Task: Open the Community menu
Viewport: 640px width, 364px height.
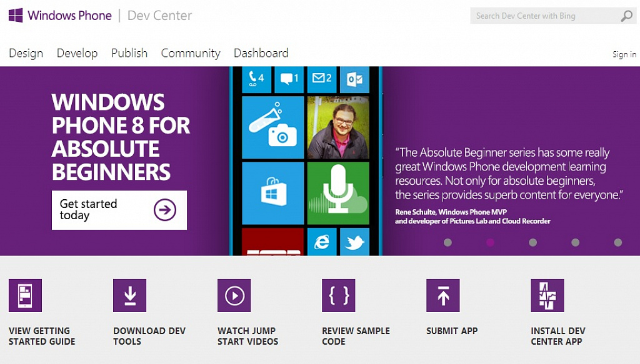Action: [191, 54]
